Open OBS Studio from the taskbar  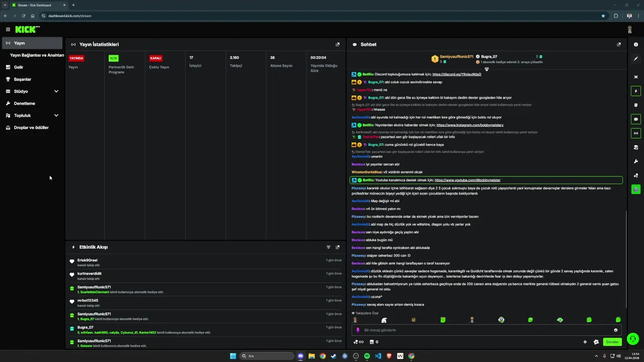356,356
